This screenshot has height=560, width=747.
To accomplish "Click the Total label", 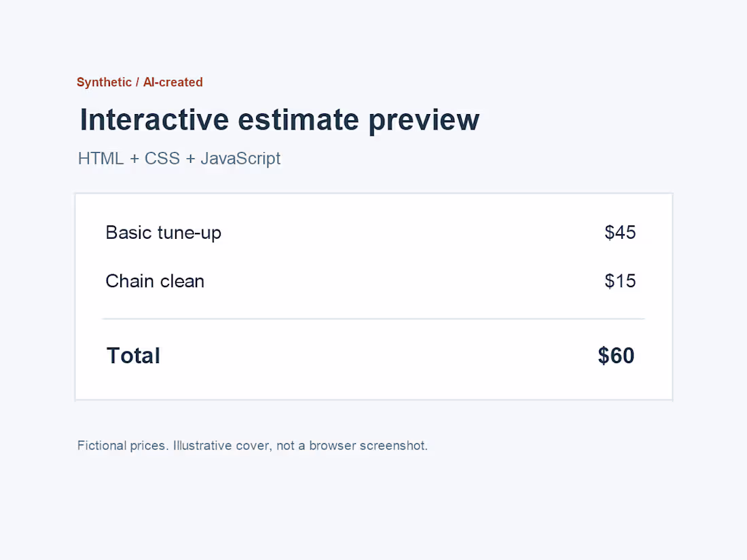I will 133,356.
